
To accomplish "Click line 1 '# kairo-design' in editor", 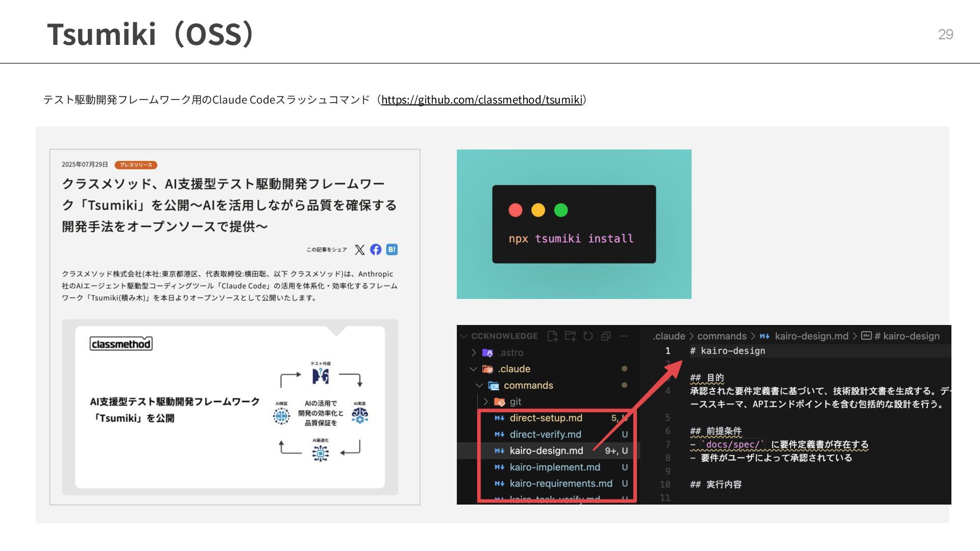I will (727, 351).
